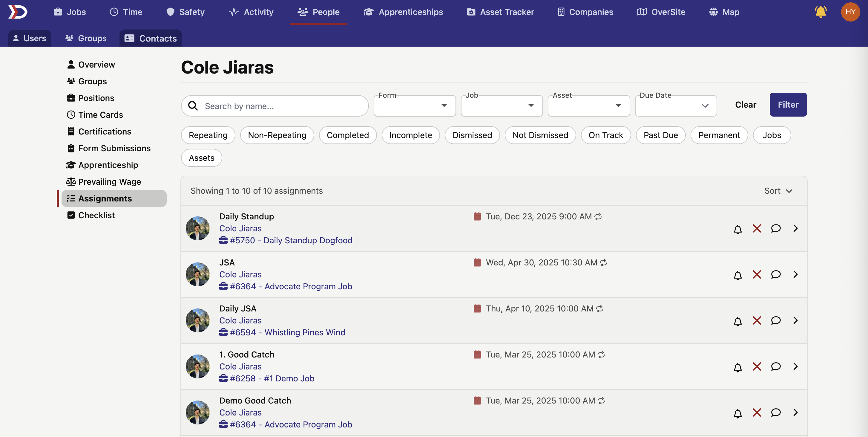
Task: Click the app logo in top left
Action: tap(18, 12)
